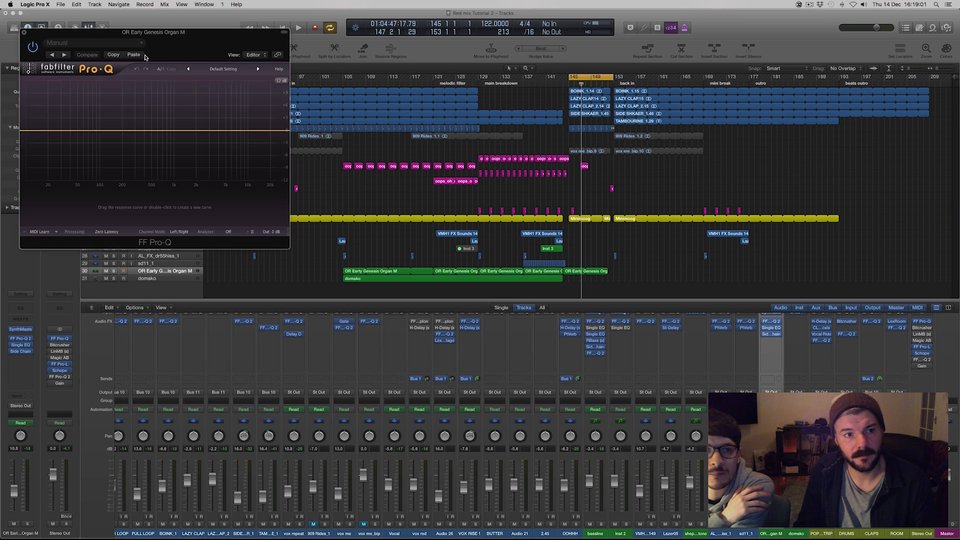Image resolution: width=960 pixels, height=540 pixels.
Task: Open the Mix menu
Action: [x=164, y=4]
